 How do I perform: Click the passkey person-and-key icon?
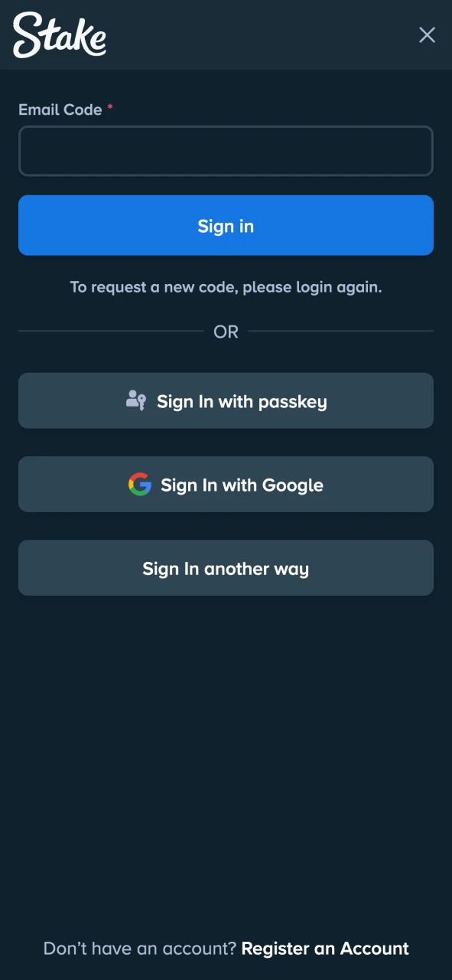[135, 400]
